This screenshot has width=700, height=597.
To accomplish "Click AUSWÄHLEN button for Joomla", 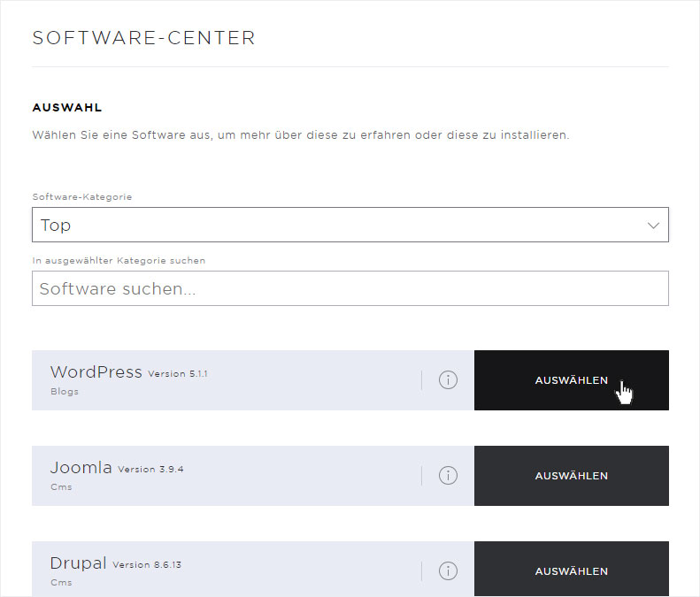I will tap(572, 476).
